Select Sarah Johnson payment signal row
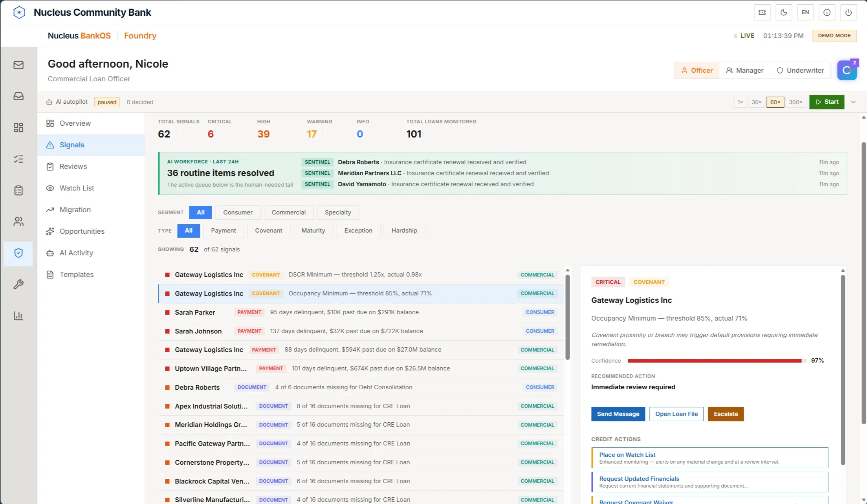 [361, 331]
